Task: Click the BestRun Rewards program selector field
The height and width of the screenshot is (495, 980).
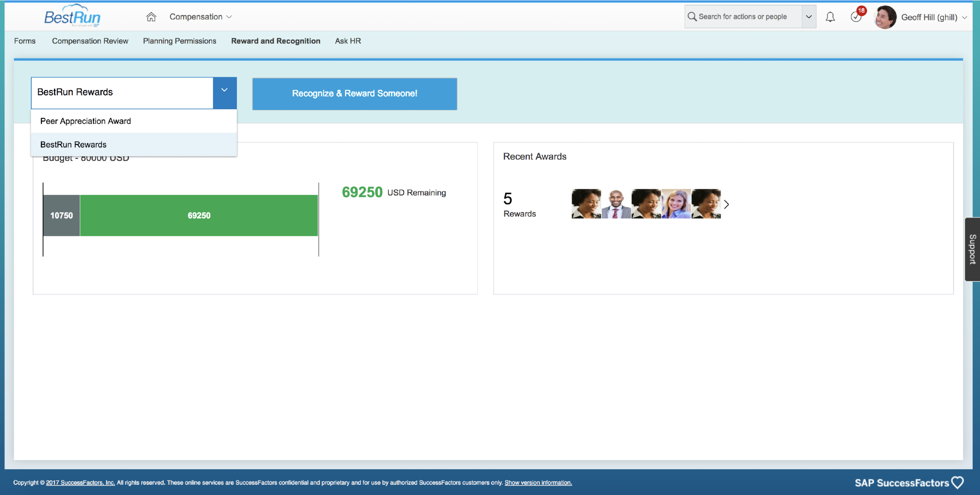Action: click(122, 93)
